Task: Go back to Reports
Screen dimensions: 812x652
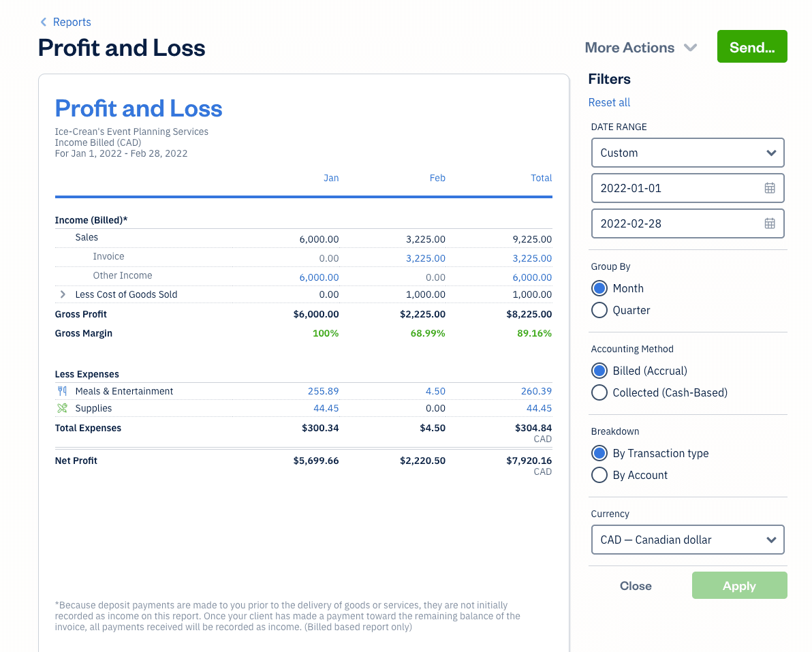Action: point(72,22)
